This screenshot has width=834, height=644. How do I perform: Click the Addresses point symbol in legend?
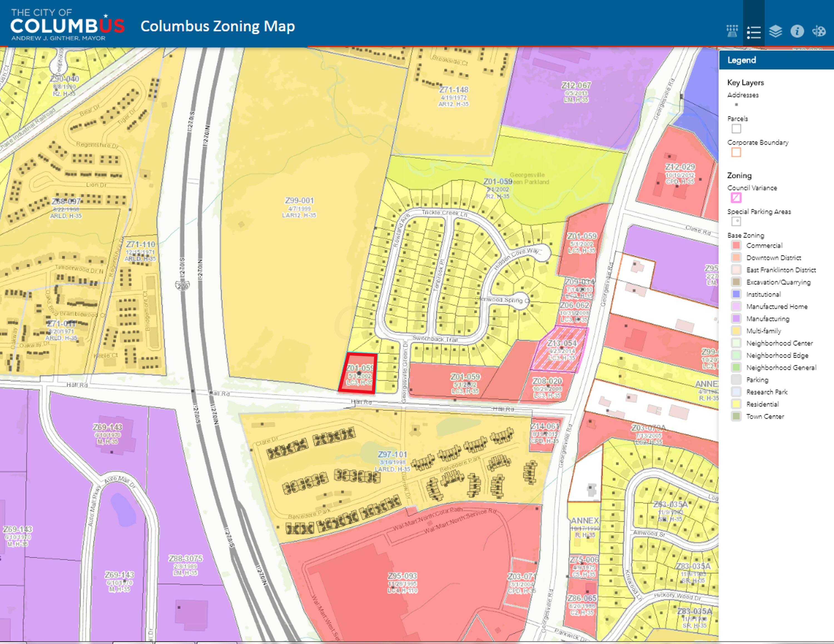(736, 104)
